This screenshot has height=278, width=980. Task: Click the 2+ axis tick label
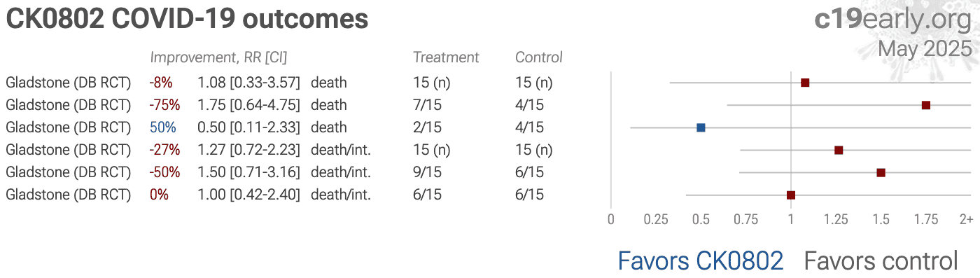click(966, 219)
